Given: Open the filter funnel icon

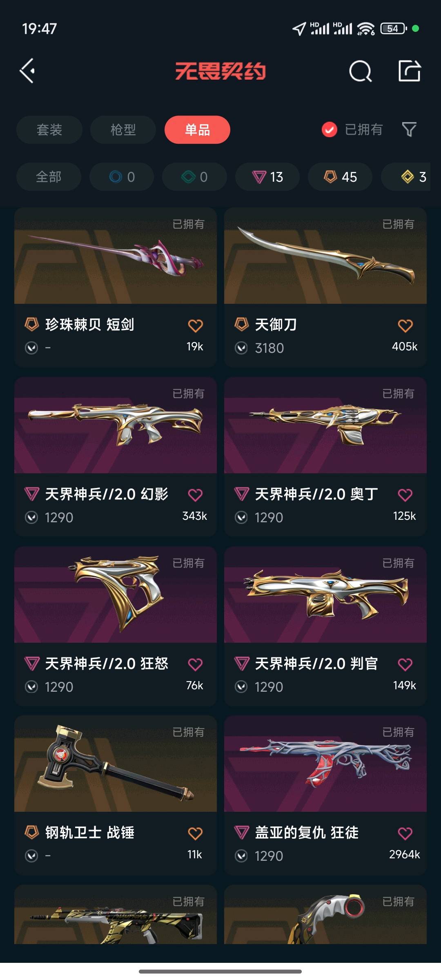Looking at the screenshot, I should [x=409, y=129].
